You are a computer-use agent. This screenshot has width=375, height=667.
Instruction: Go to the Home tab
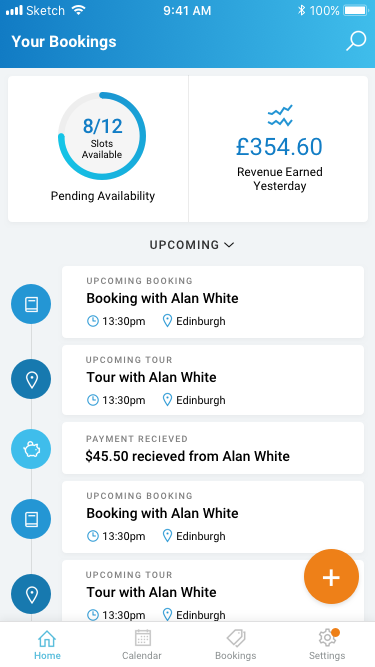tap(47, 644)
